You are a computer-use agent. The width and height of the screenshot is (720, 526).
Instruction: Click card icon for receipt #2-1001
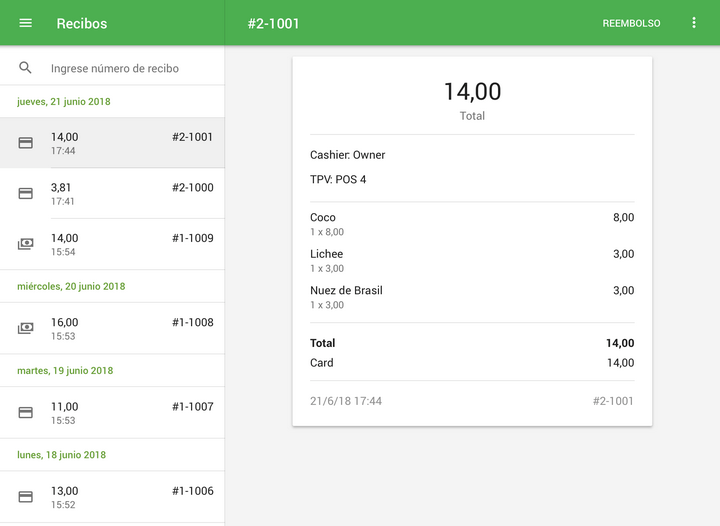26,143
